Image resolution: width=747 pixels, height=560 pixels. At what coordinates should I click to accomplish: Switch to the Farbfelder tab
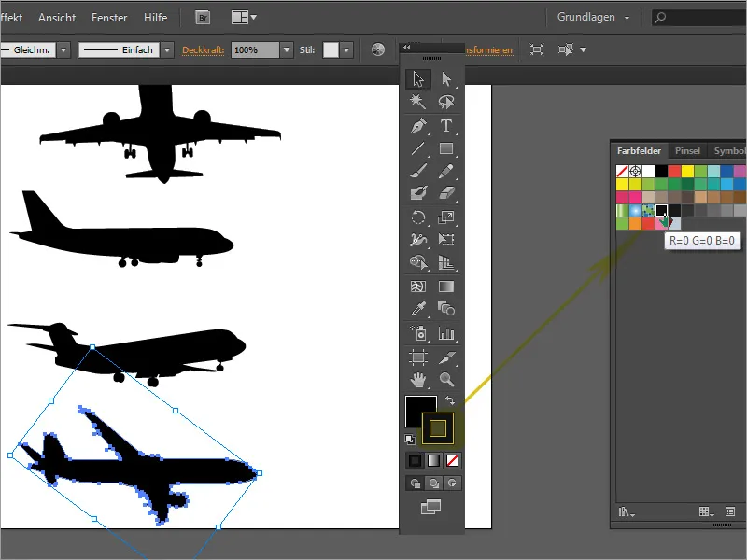(x=639, y=151)
